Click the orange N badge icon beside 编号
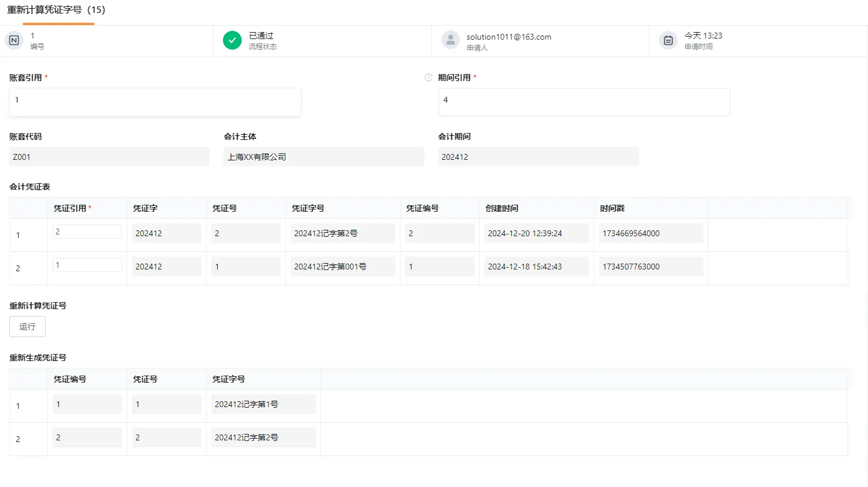The image size is (868, 487). click(14, 40)
